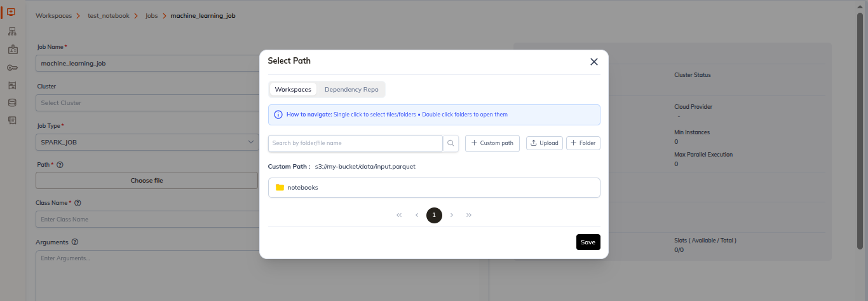Click the Min Instances label
The image size is (868, 301).
(692, 132)
